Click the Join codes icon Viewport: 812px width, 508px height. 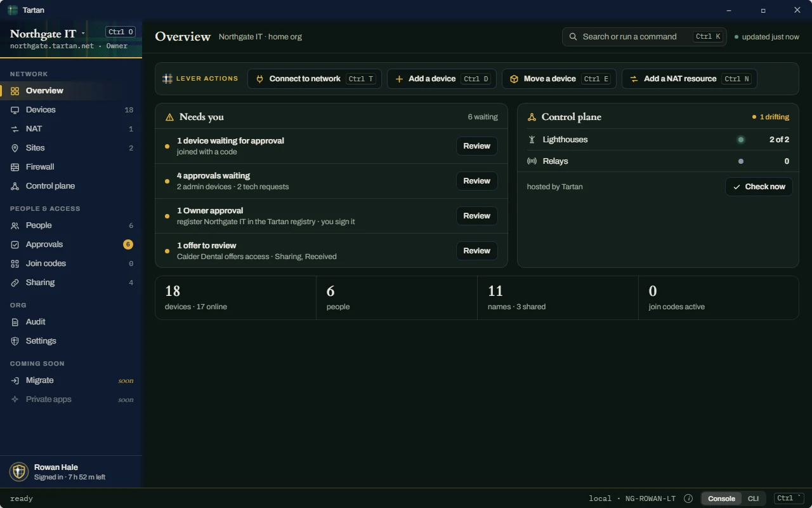pyautogui.click(x=15, y=264)
